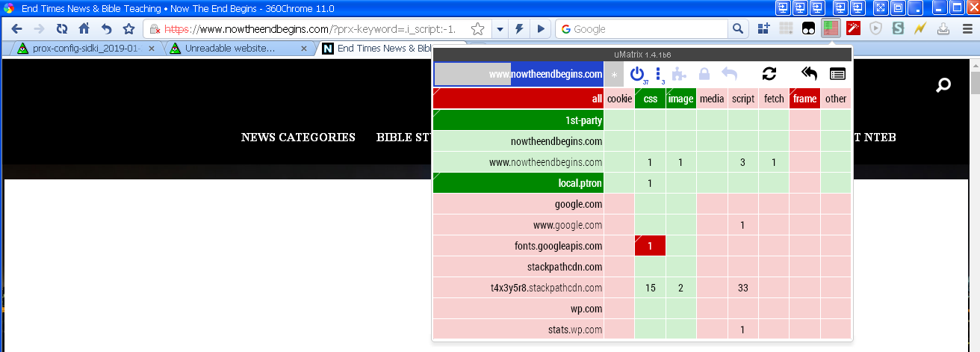Toggle the frame column header rule
980x352 pixels.
click(x=804, y=99)
